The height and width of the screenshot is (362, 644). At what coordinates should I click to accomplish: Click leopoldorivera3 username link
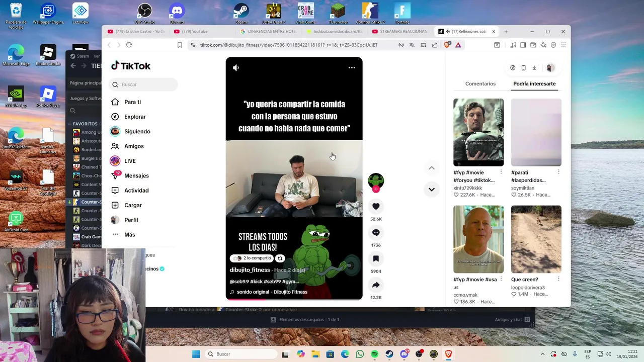(x=528, y=288)
